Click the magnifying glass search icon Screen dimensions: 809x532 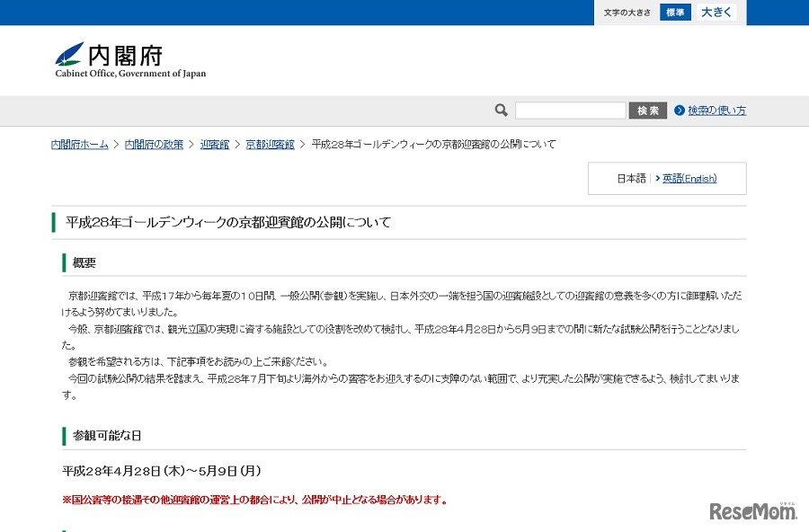click(x=501, y=110)
